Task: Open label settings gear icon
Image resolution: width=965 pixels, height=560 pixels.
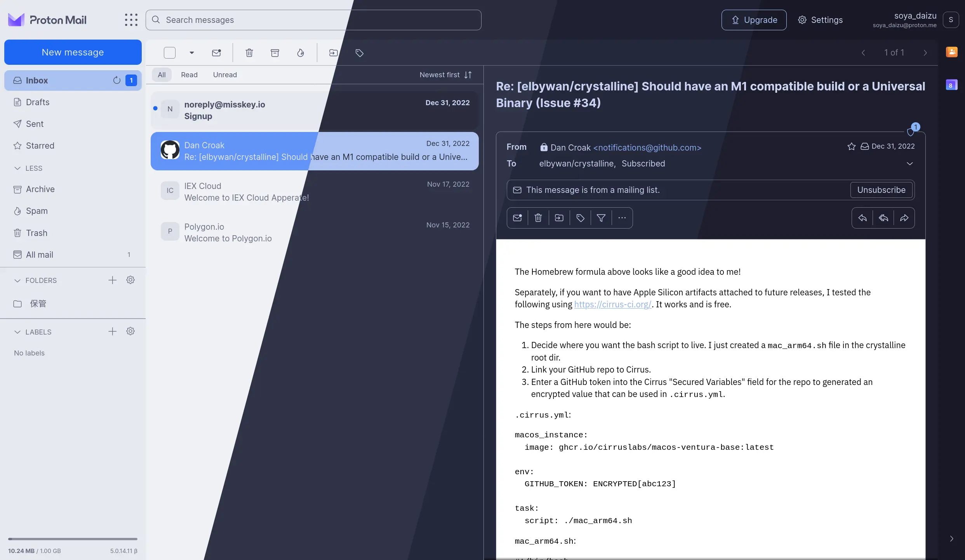Action: [130, 331]
